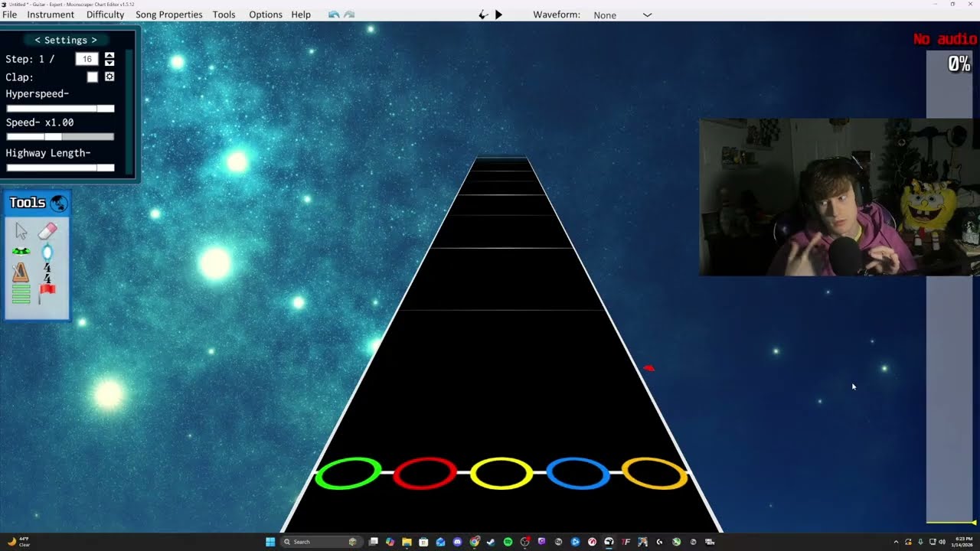
Task: Click the yellow fret ring
Action: [501, 474]
